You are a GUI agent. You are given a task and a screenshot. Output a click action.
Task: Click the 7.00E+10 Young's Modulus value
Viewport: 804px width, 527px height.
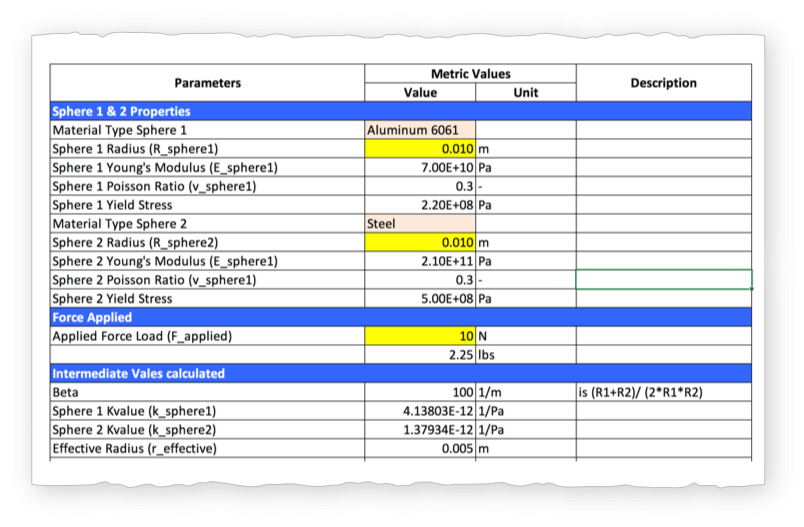pos(420,168)
